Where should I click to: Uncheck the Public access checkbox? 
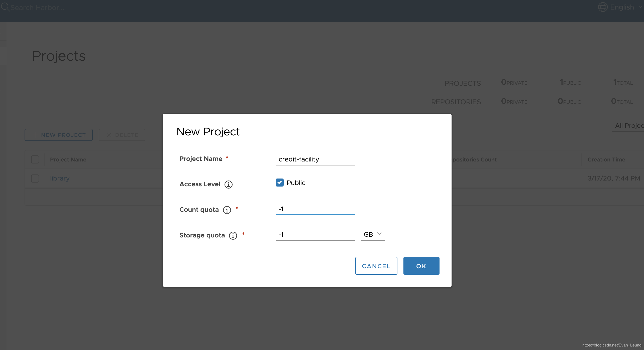(x=280, y=183)
